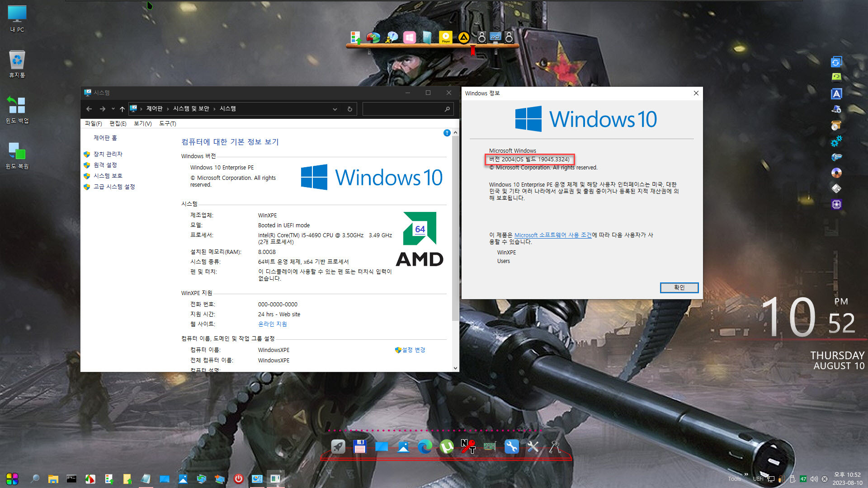Open the 도구(T) menu

click(167, 123)
